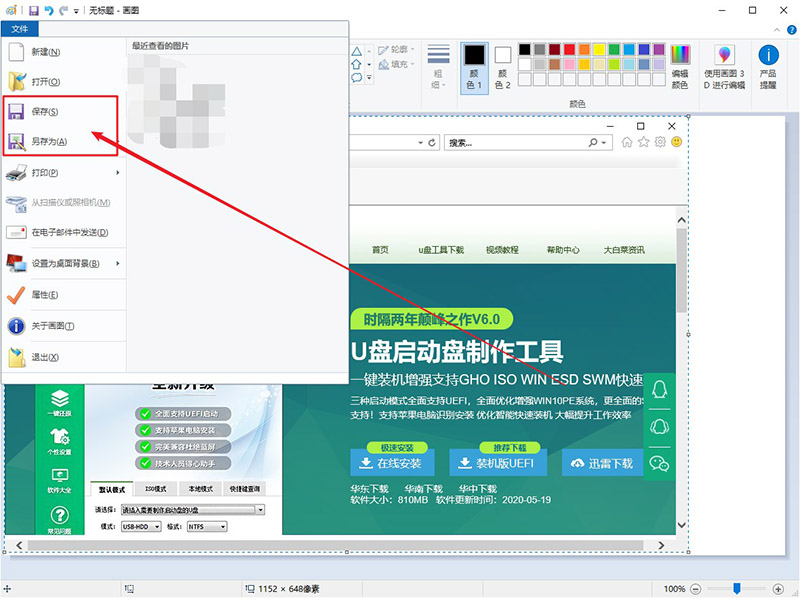Expand the 请选择 U盘 selection dropdown
Viewport: 800px width, 598px height.
click(x=262, y=510)
